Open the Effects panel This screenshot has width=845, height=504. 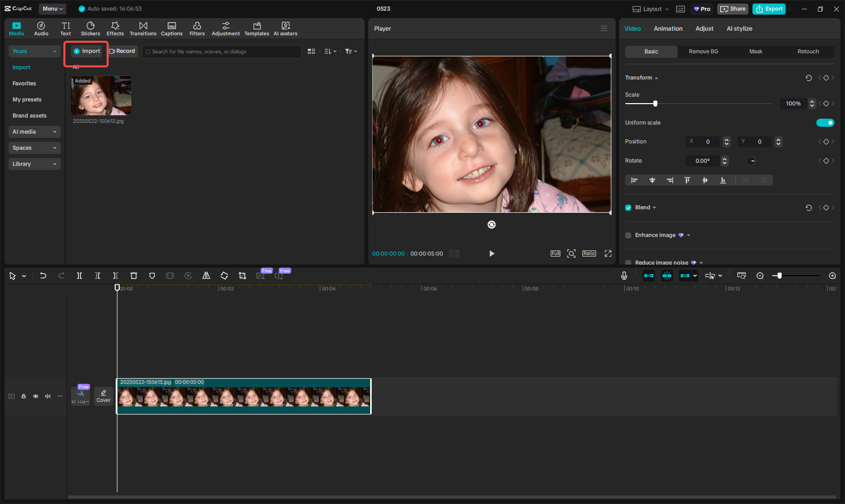pyautogui.click(x=115, y=28)
